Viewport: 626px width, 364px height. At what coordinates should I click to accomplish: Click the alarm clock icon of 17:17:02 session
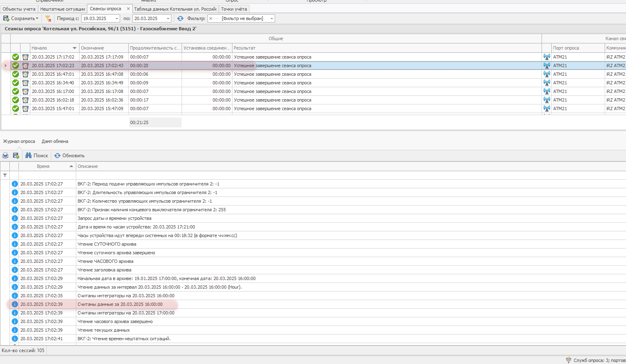(x=25, y=57)
